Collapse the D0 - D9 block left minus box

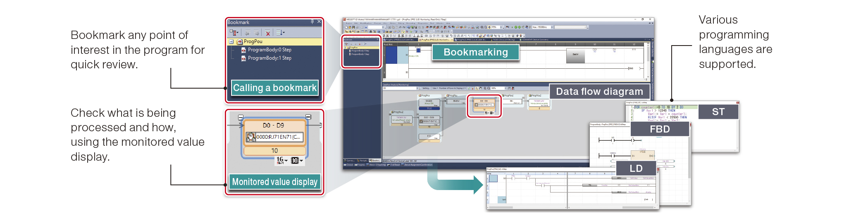pos(241,118)
